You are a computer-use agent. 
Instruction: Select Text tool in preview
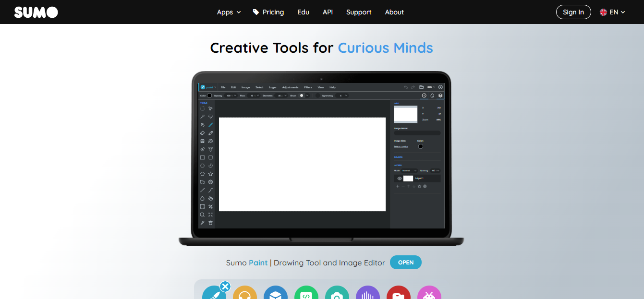210,149
